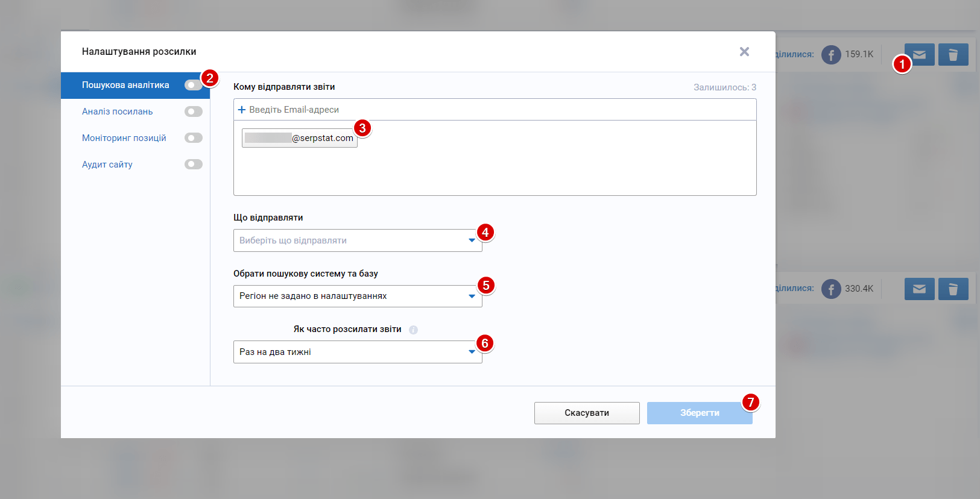Go to the Аудит сайту sidebar tab
The width and height of the screenshot is (980, 499).
tap(107, 165)
